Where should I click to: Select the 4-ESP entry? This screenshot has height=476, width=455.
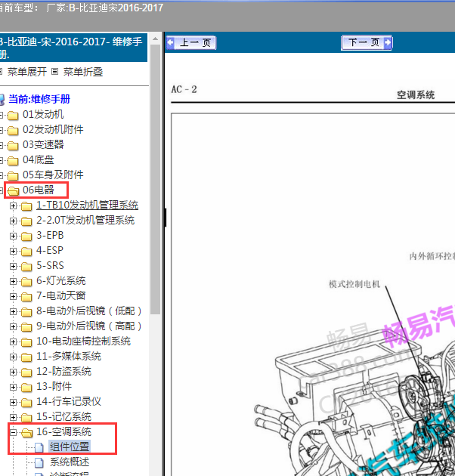pyautogui.click(x=50, y=250)
